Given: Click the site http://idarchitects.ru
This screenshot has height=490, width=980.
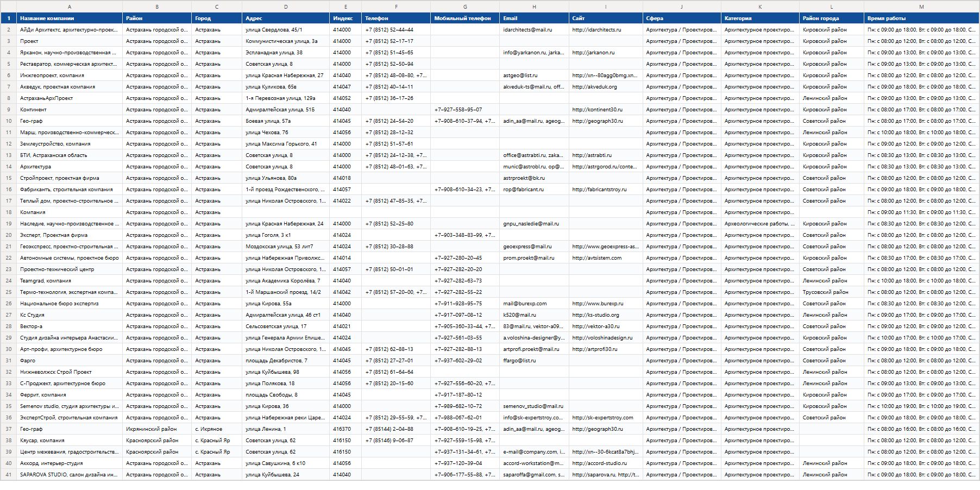Looking at the screenshot, I should click(x=606, y=30).
